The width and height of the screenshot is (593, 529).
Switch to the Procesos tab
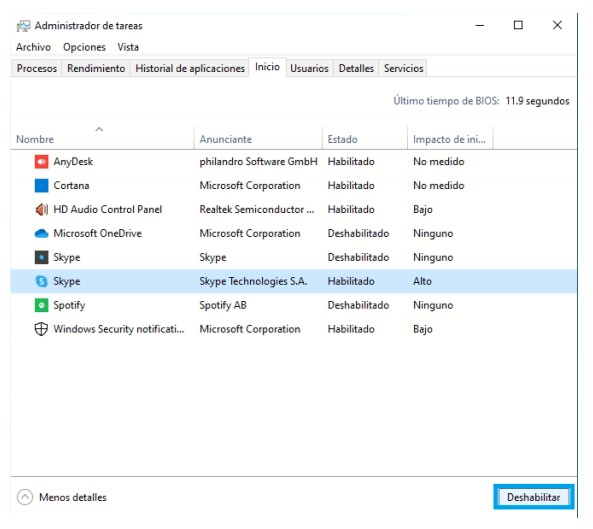[37, 68]
